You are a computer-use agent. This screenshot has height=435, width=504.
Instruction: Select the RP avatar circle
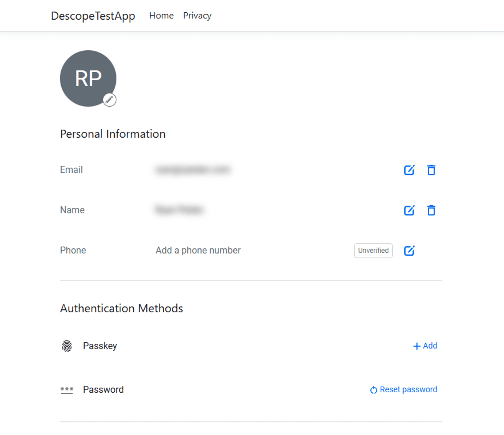click(88, 78)
